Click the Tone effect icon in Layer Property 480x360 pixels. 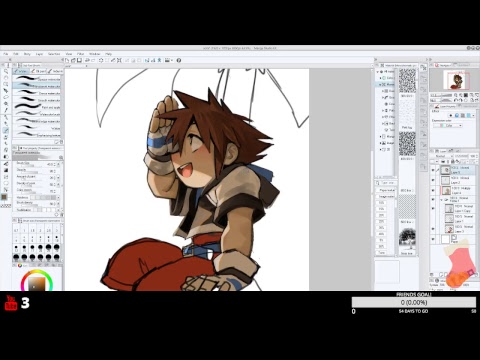tap(463, 115)
